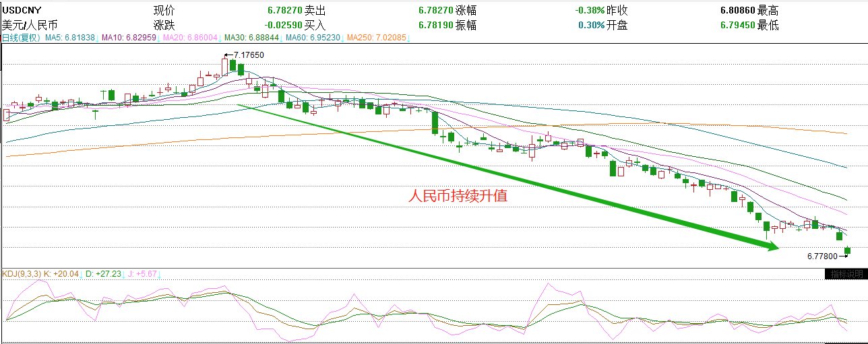Click the 美元/人民币 pair name
Image resolution: width=868 pixels, height=344 pixels.
(x=30, y=26)
